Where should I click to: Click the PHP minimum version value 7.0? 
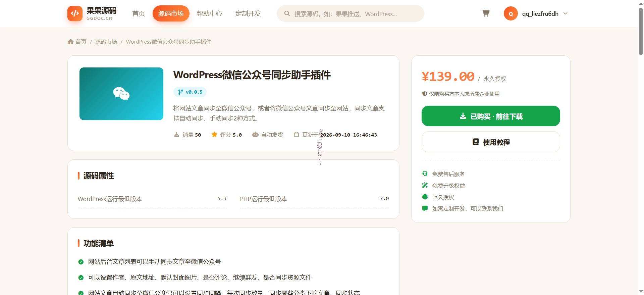[x=384, y=198]
